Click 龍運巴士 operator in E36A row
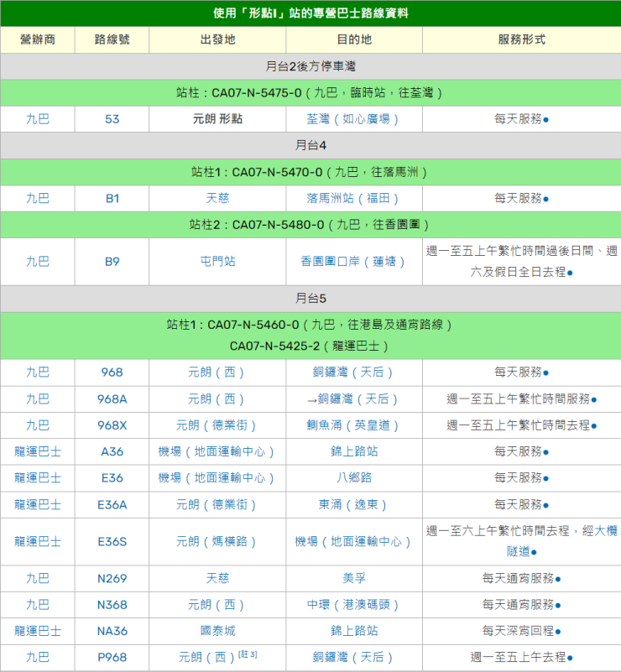The image size is (621, 672). click(38, 504)
